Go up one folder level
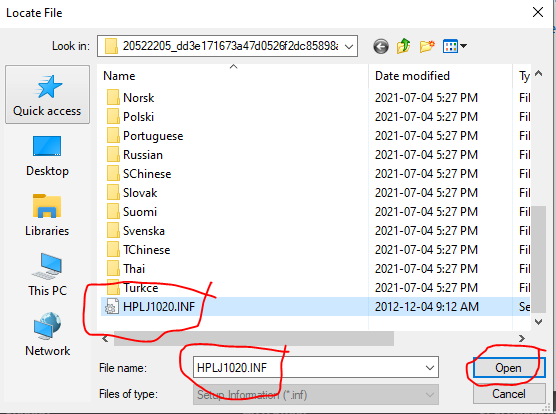Screen dimensions: 556x414 [404, 46]
